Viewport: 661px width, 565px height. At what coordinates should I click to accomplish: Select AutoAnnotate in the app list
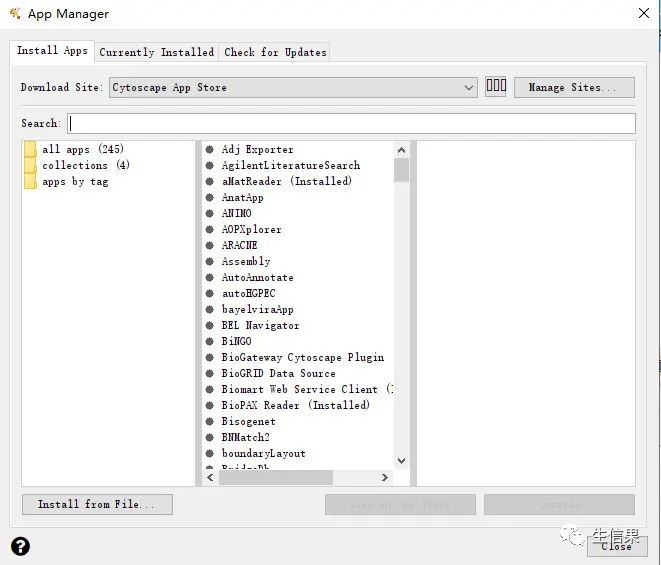(258, 277)
